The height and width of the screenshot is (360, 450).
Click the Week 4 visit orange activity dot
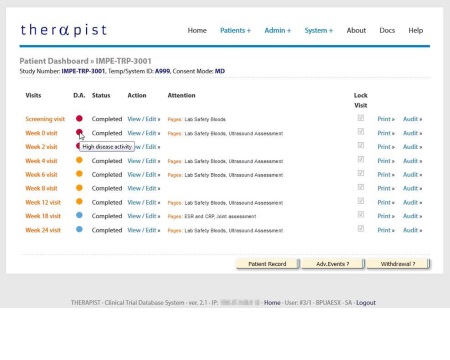pyautogui.click(x=79, y=160)
